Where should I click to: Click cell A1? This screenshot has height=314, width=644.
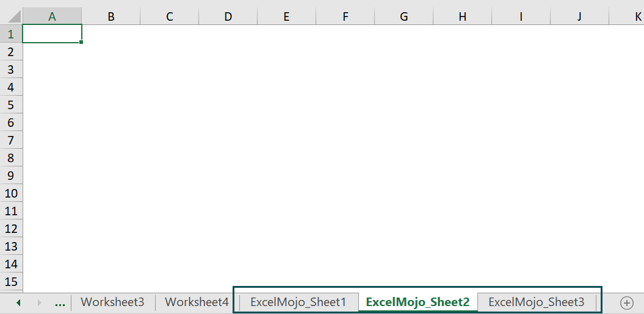click(52, 34)
